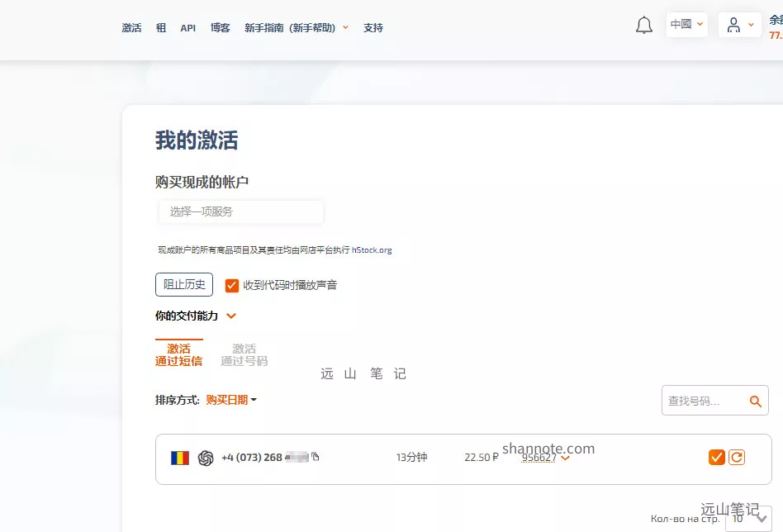This screenshot has width=783, height=532.
Task: Switch to 激活 通过号码 tab
Action: [244, 355]
